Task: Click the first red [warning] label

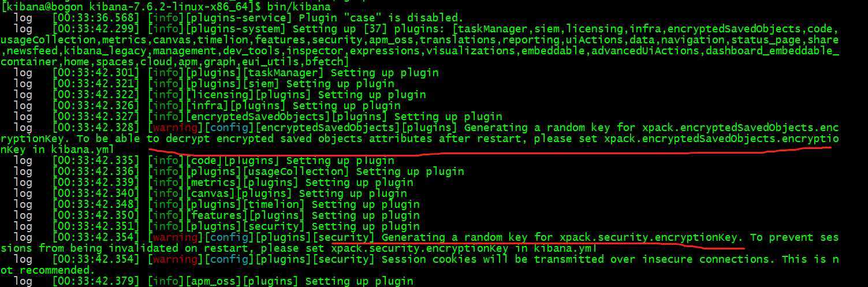Action: pos(176,128)
